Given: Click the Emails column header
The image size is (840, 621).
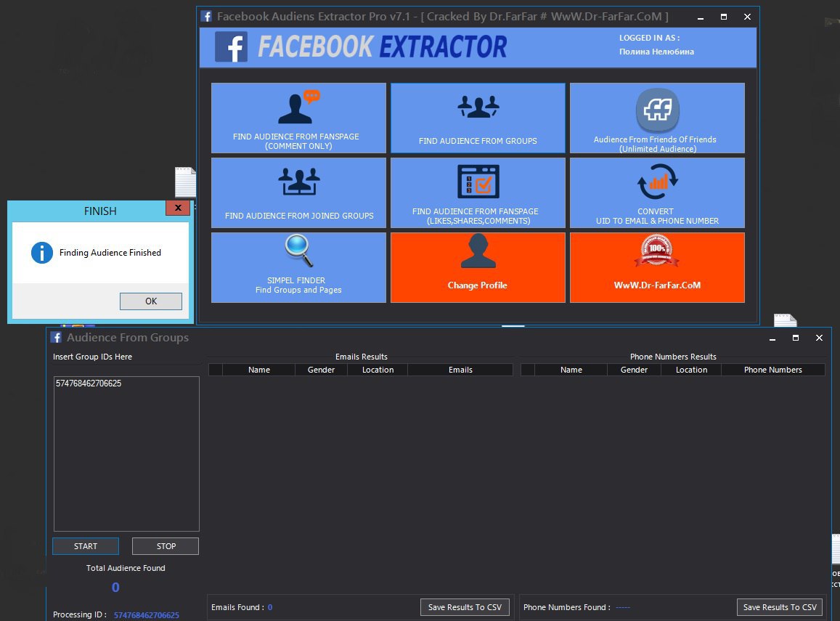Looking at the screenshot, I should pos(460,370).
